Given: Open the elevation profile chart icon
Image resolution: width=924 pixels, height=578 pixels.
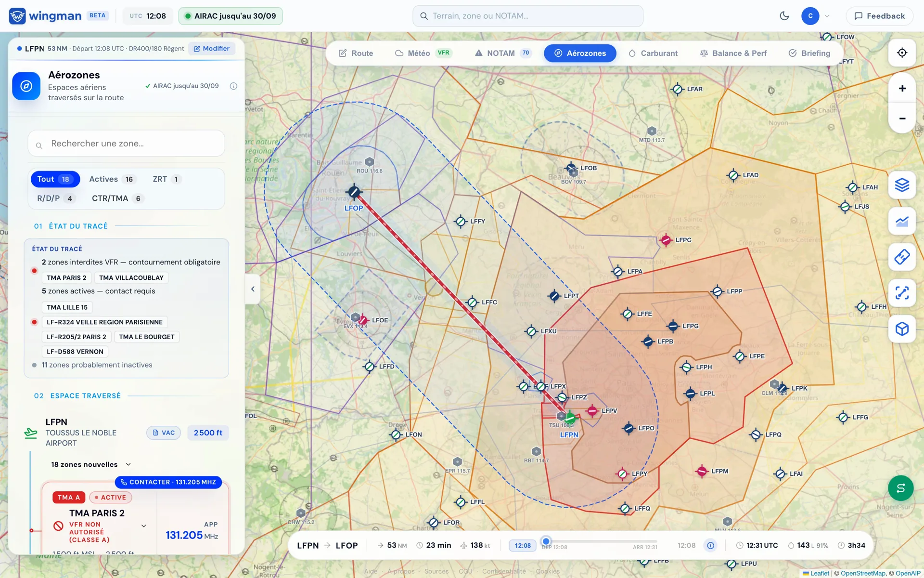Looking at the screenshot, I should 902,221.
